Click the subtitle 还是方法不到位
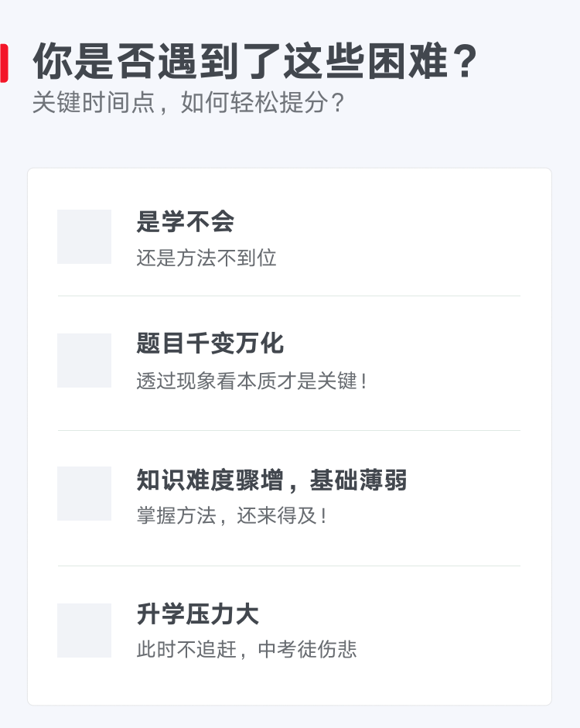 tap(206, 258)
